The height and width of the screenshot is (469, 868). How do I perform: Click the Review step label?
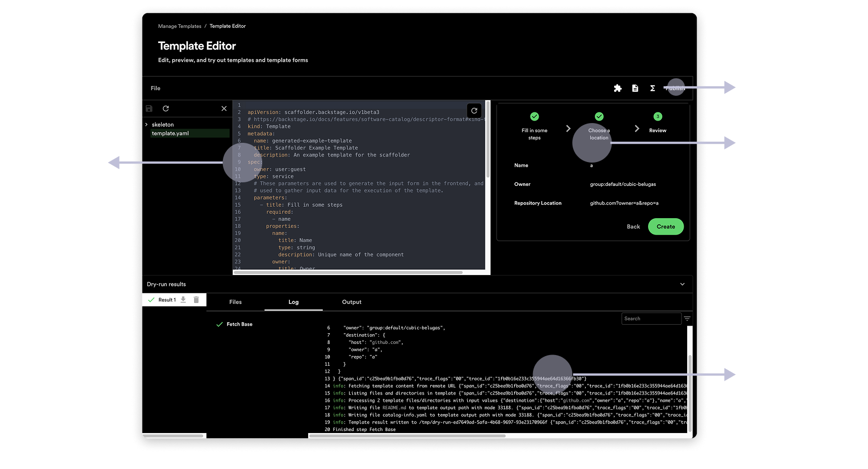tap(658, 131)
